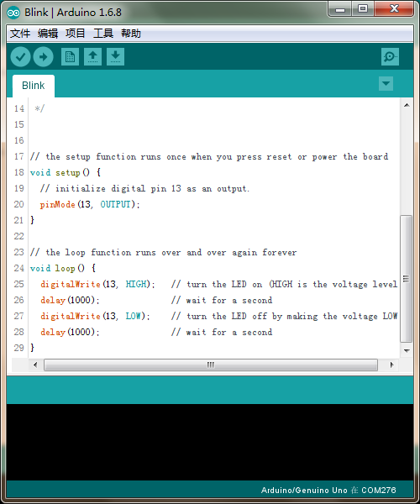
Task: Click the vertical scrollbar up arrow
Action: coord(407,105)
